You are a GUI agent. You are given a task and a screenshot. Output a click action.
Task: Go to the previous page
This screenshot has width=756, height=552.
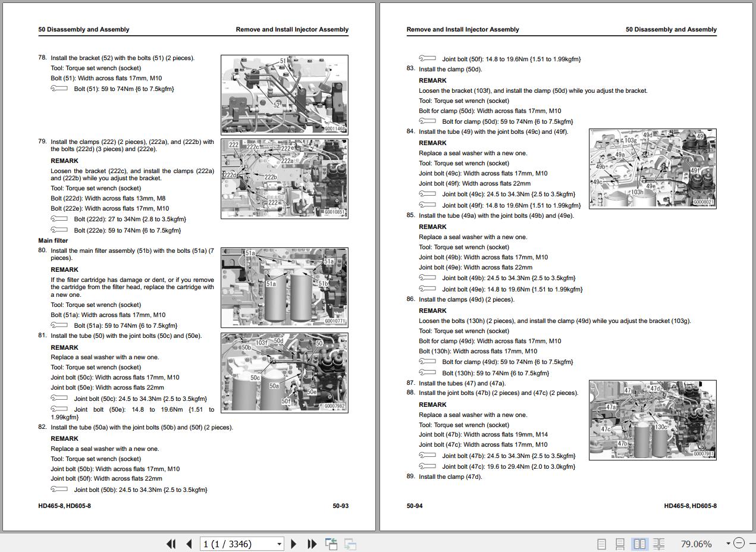click(x=189, y=544)
